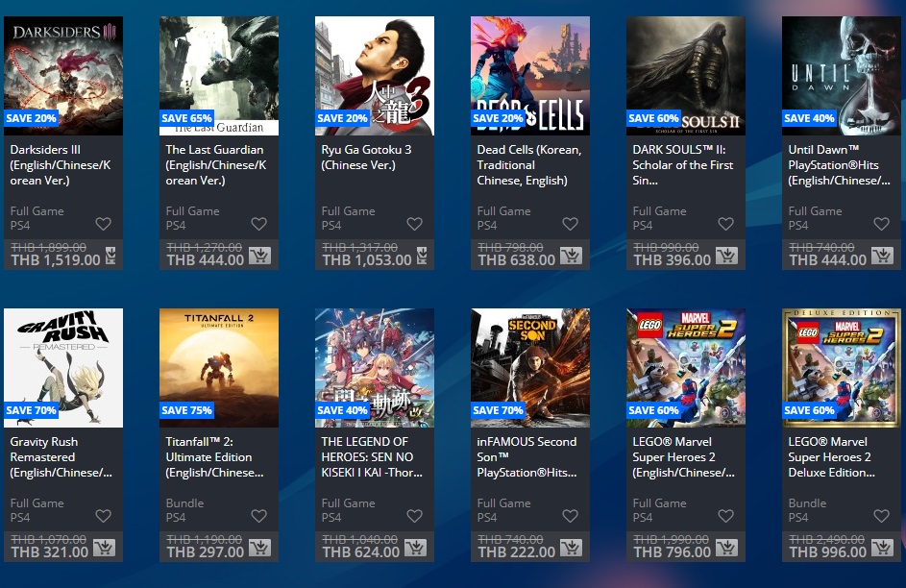The image size is (906, 588).
Task: Add Gravity Rush Remastered to cart
Action: tap(105, 548)
